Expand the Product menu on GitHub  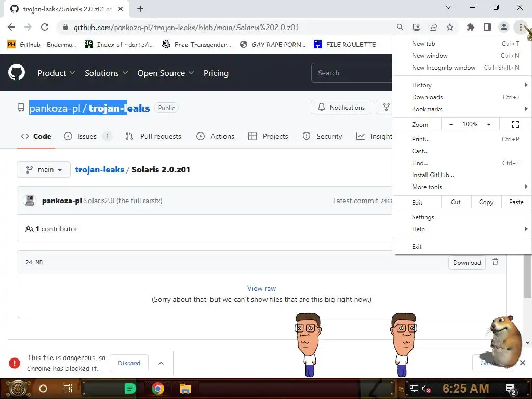(x=56, y=73)
